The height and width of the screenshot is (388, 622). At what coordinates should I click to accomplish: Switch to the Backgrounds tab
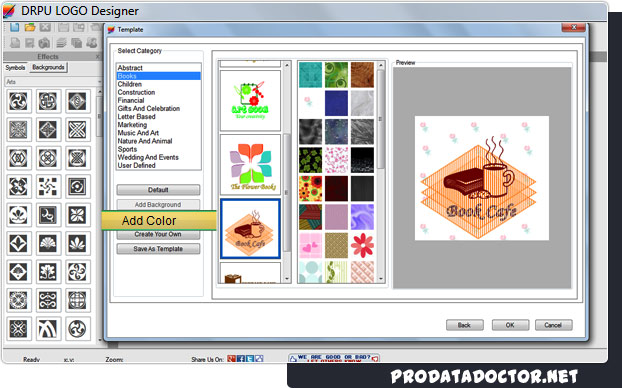pyautogui.click(x=48, y=67)
